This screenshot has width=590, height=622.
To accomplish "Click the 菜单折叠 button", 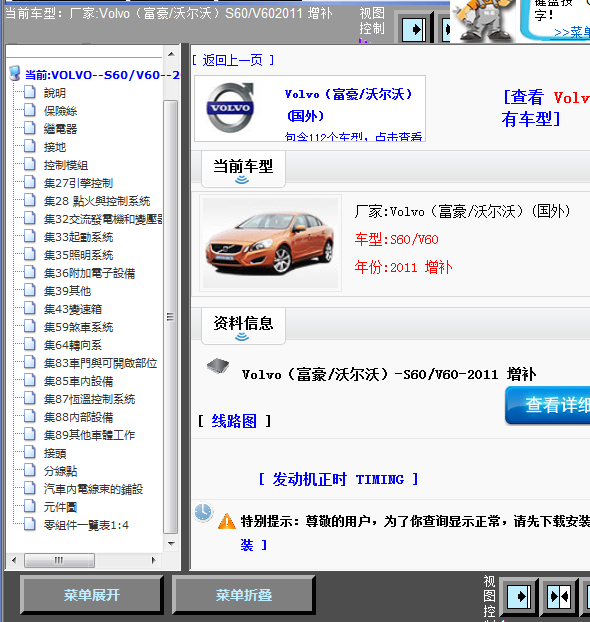I will coord(244,595).
